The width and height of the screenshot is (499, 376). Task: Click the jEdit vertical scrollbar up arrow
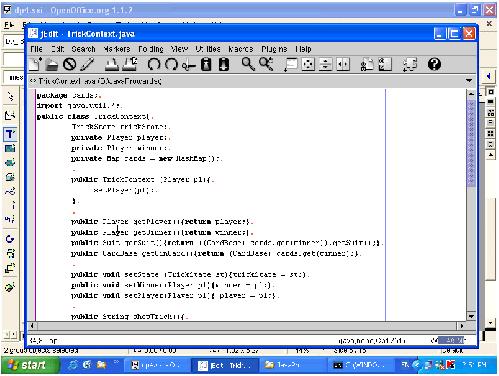point(471,94)
